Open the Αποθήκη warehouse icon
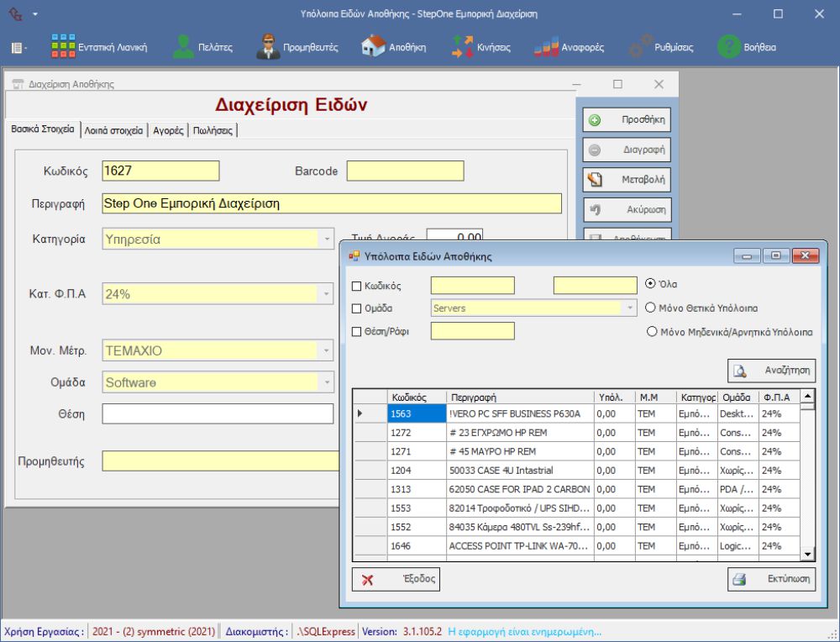Image resolution: width=840 pixels, height=642 pixels. click(x=373, y=47)
